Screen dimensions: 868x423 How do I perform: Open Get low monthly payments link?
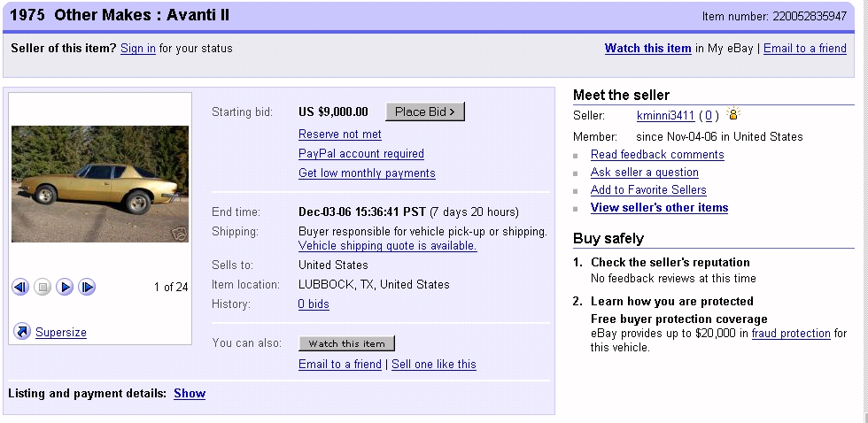pos(367,173)
